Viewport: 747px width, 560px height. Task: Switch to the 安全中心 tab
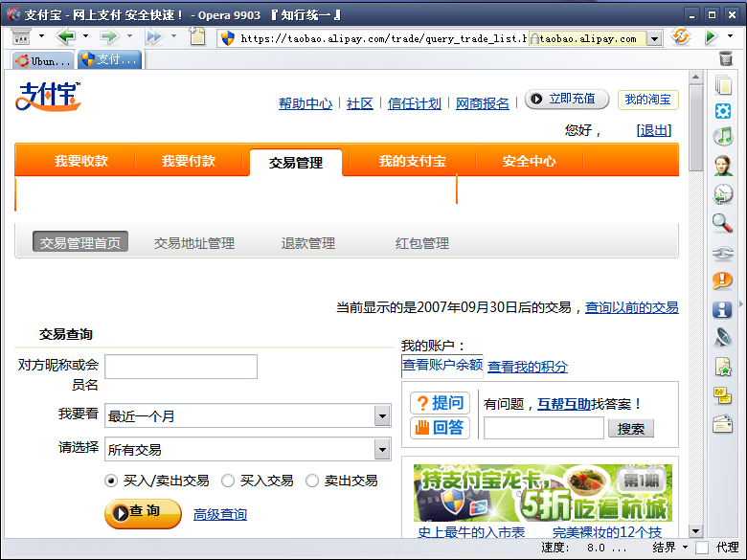click(x=529, y=161)
